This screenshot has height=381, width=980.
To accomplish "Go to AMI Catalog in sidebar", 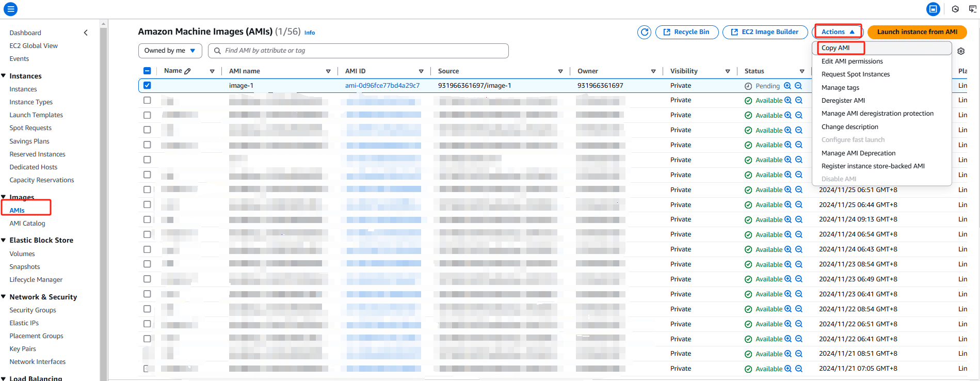I will pyautogui.click(x=27, y=224).
